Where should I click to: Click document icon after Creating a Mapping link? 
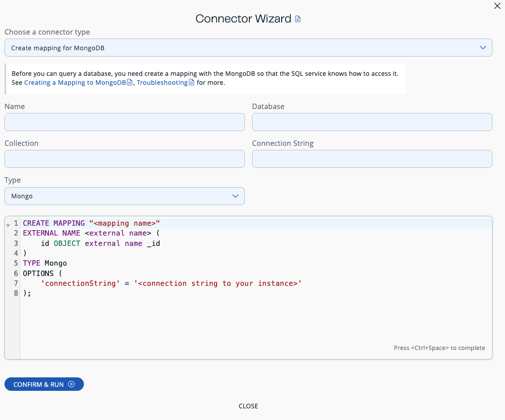pos(130,82)
